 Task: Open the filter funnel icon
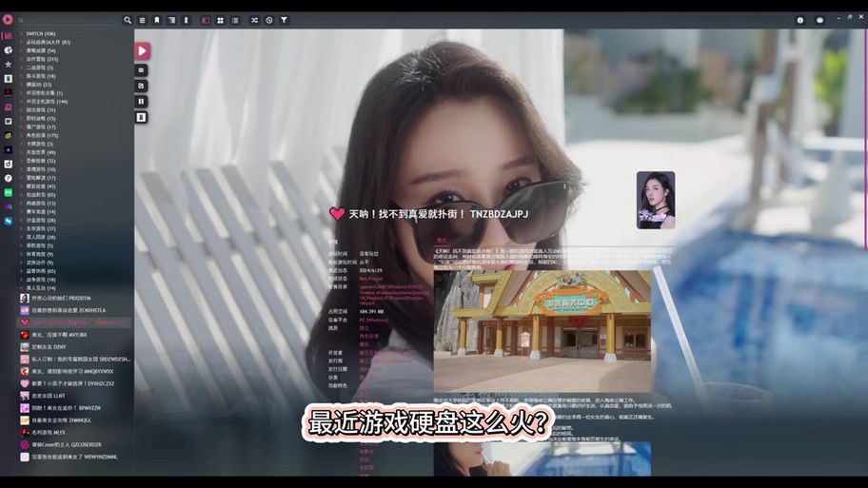point(284,20)
